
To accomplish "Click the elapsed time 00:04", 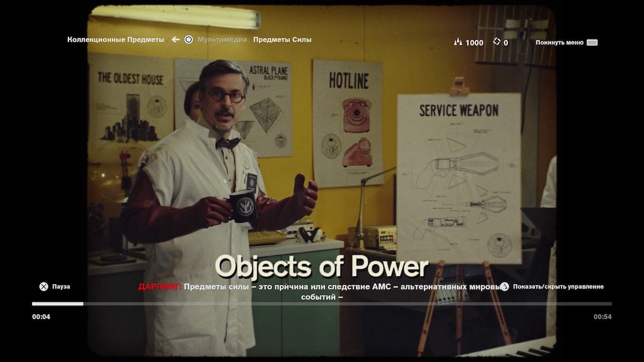I will [41, 316].
